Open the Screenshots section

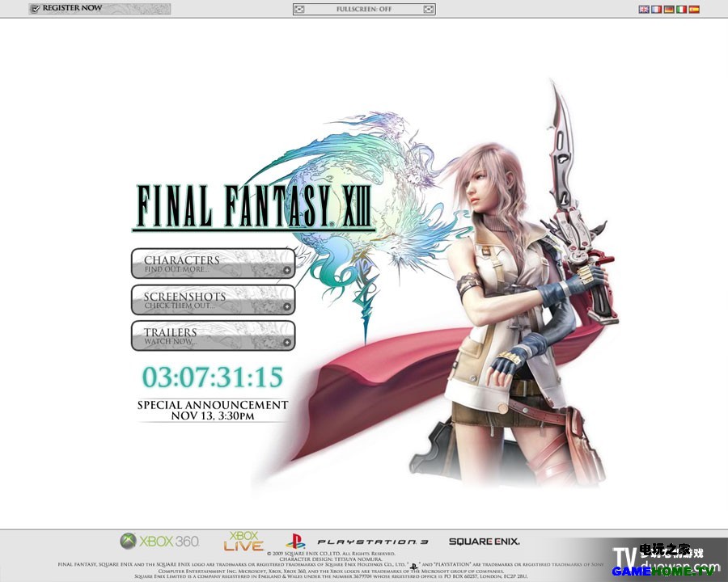213,300
